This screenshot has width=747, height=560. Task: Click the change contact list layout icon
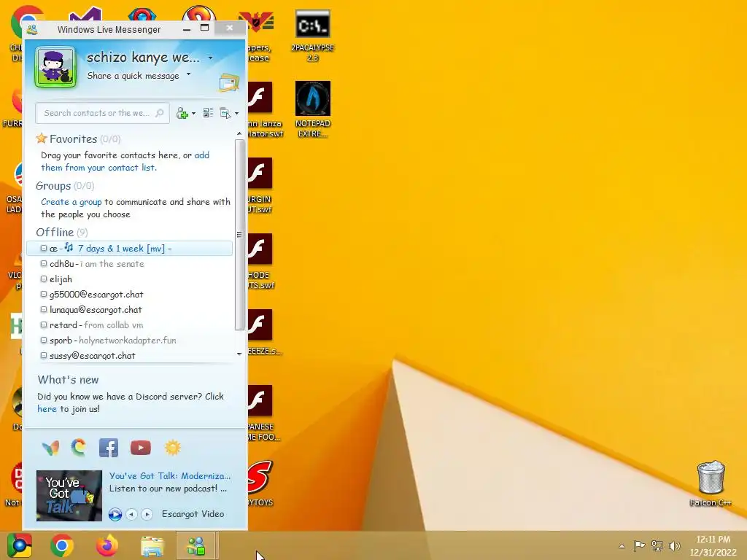point(208,113)
